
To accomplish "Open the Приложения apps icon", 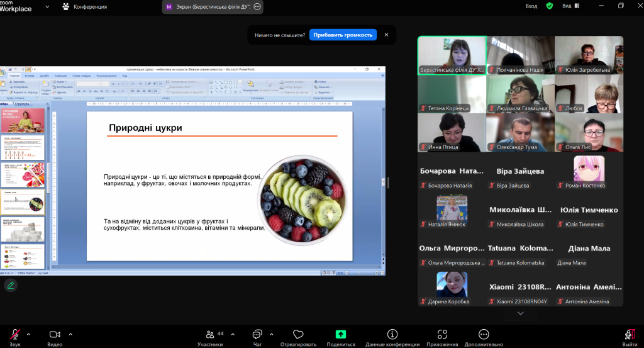I will (x=442, y=334).
